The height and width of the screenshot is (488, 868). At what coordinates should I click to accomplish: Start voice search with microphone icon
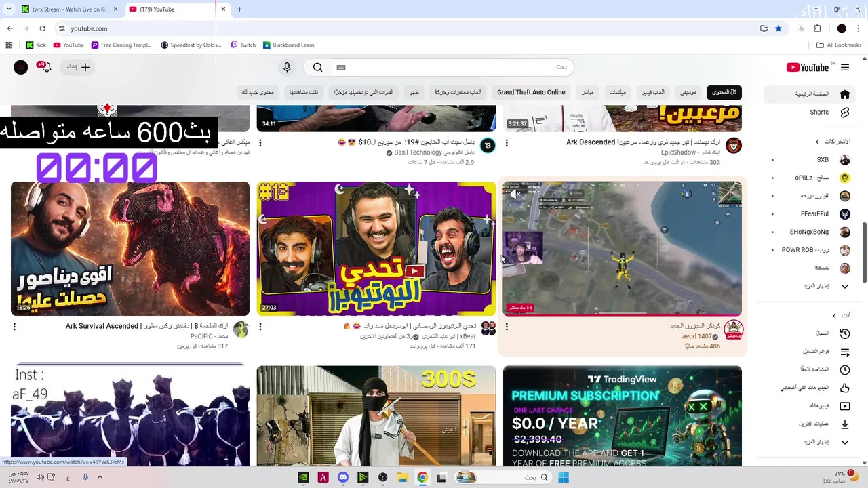click(x=287, y=67)
